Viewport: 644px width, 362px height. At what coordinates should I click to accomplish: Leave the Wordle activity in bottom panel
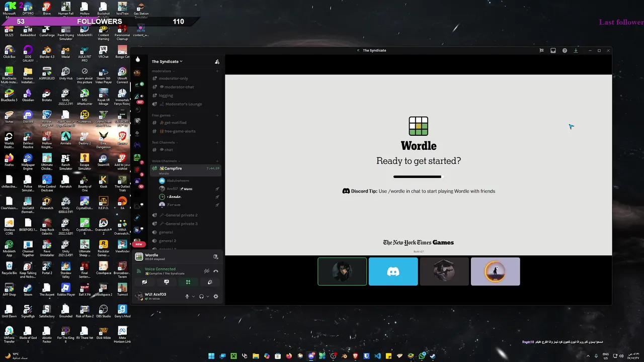216,256
